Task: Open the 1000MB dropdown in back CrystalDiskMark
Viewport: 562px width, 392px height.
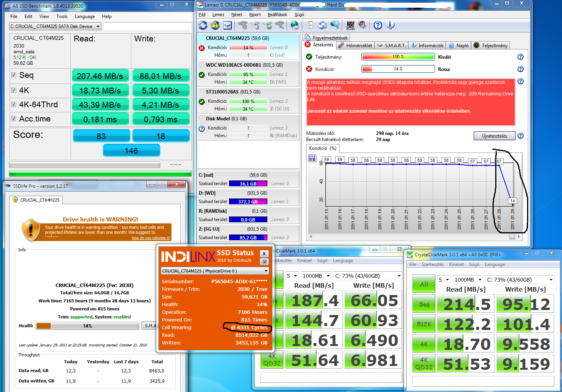Action: [x=316, y=276]
